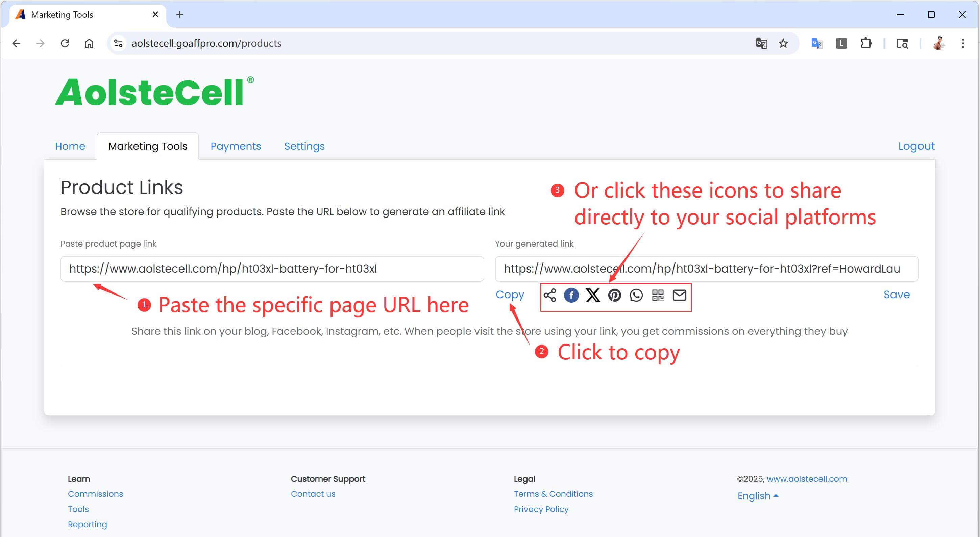Click Copy to copy generated link
The image size is (980, 537).
(x=510, y=295)
